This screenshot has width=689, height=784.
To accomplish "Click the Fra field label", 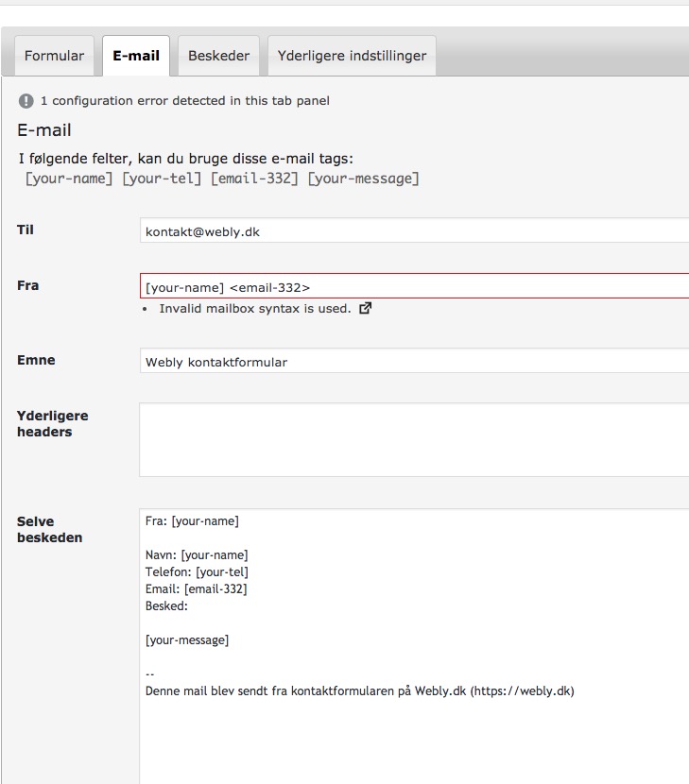I will pyautogui.click(x=28, y=285).
